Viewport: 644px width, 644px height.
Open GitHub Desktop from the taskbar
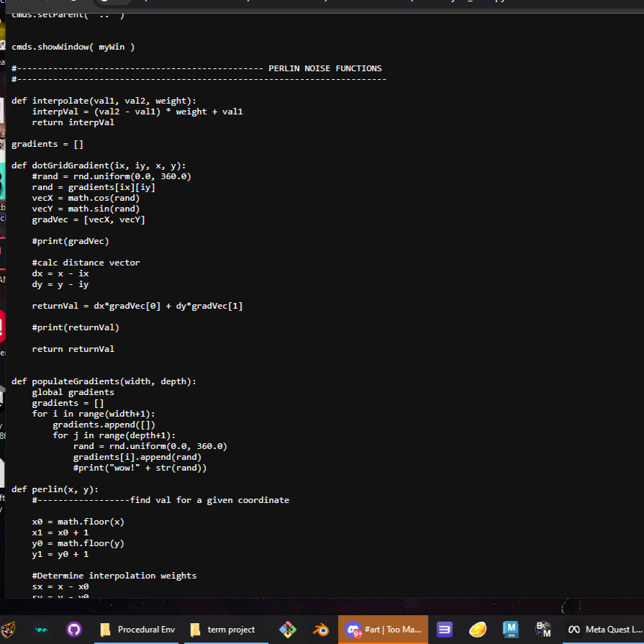point(74,630)
